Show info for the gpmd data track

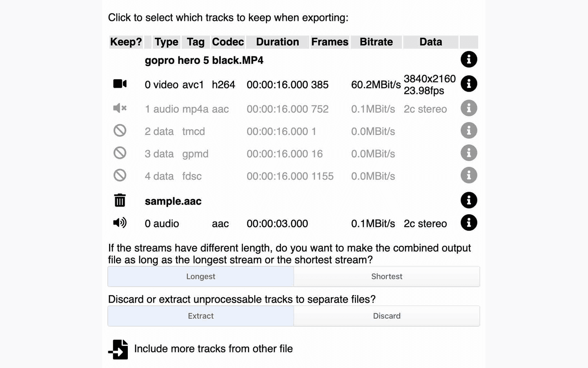pyautogui.click(x=469, y=153)
